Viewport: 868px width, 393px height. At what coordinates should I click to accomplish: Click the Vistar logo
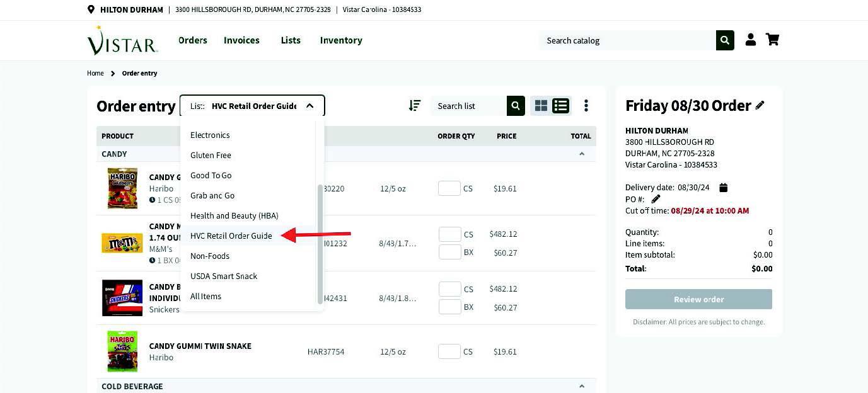coord(122,40)
